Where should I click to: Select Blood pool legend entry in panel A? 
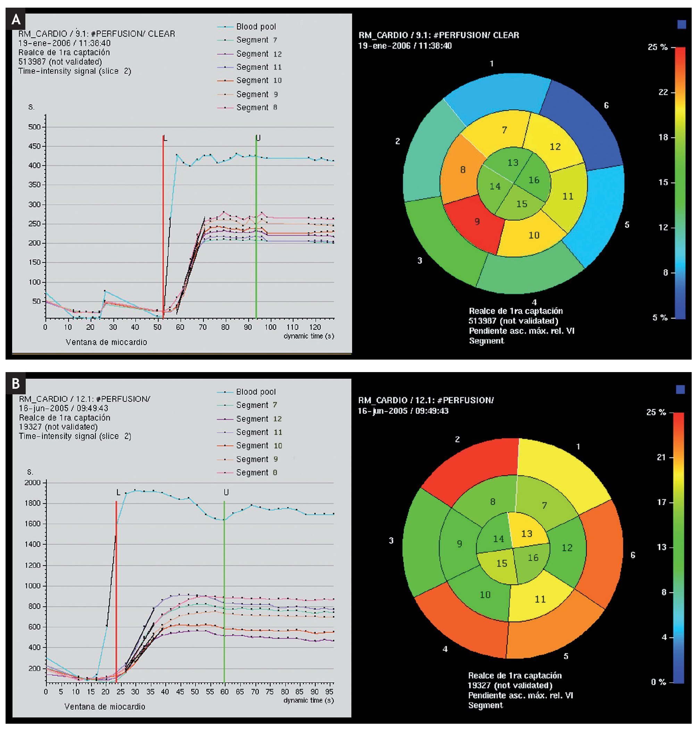(x=256, y=27)
